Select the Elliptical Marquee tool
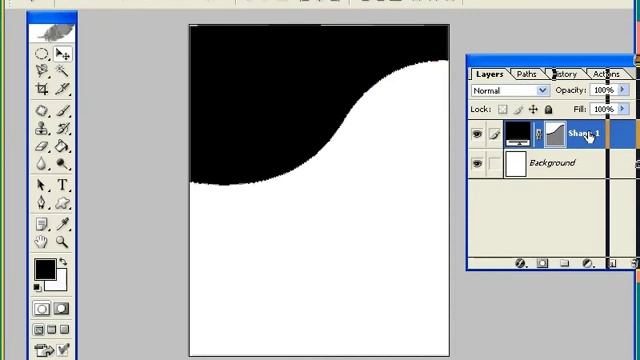This screenshot has width=640, height=360. pyautogui.click(x=41, y=54)
